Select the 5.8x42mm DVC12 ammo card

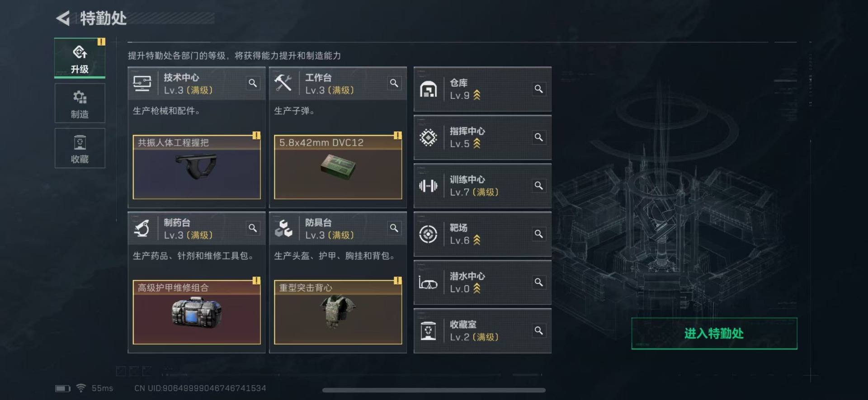coord(338,167)
